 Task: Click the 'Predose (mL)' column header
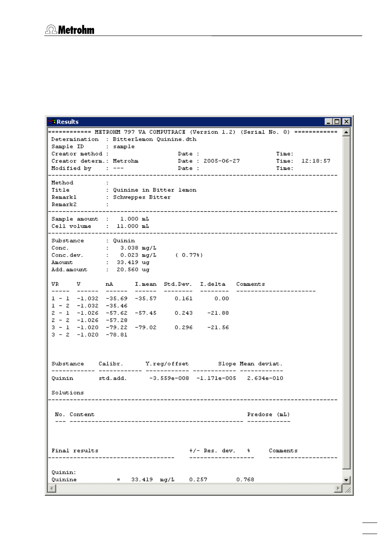(x=268, y=414)
